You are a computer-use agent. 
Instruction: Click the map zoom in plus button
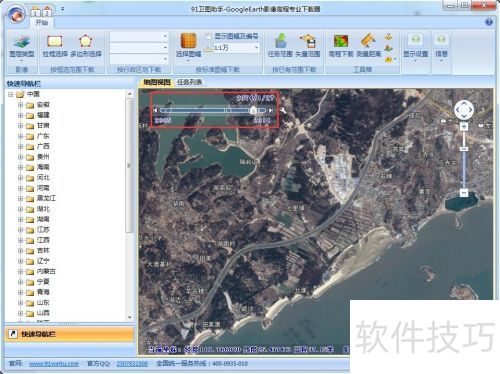tap(464, 126)
